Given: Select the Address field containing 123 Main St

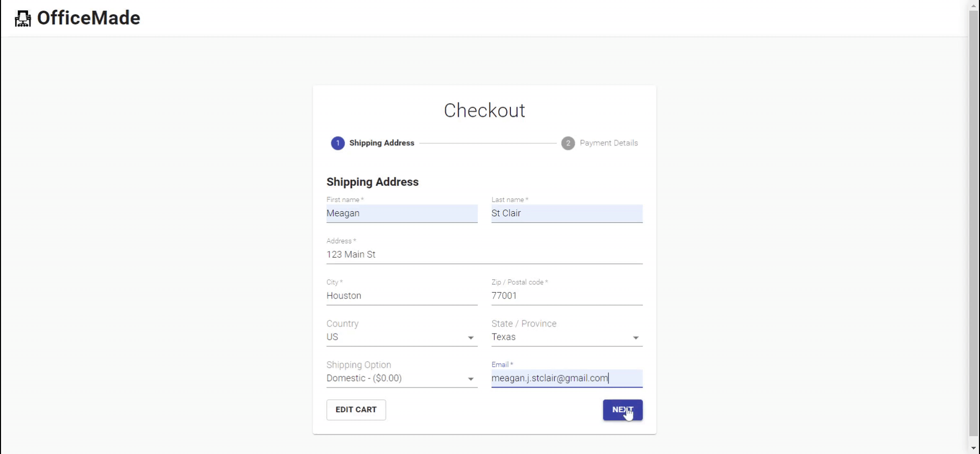Looking at the screenshot, I should coord(484,255).
